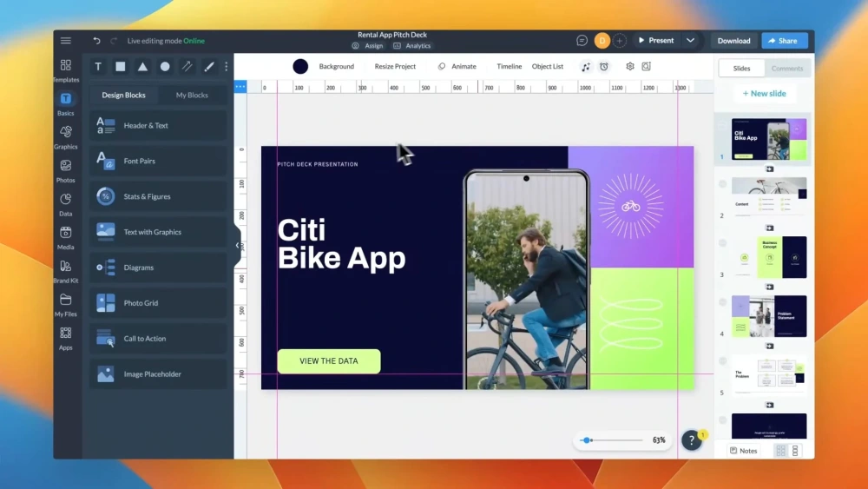Open more shape tools vertical dots
The width and height of the screenshot is (868, 489).
[x=226, y=67]
